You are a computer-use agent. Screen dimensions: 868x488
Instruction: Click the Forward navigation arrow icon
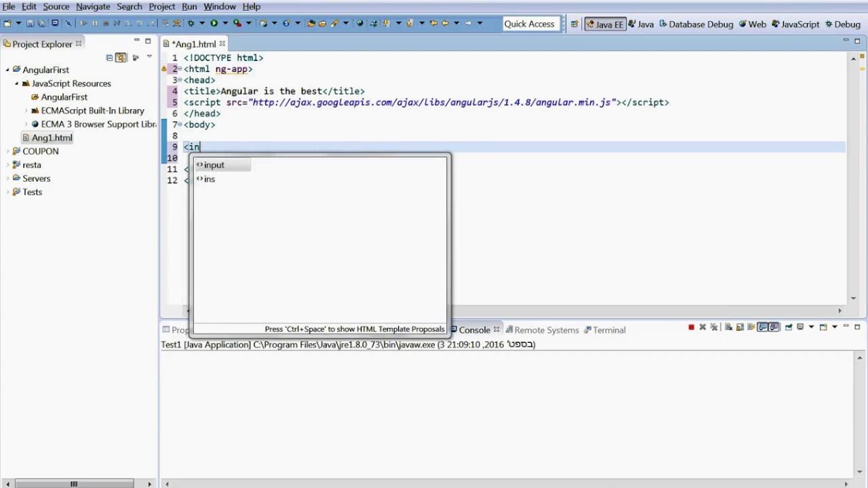tap(469, 23)
